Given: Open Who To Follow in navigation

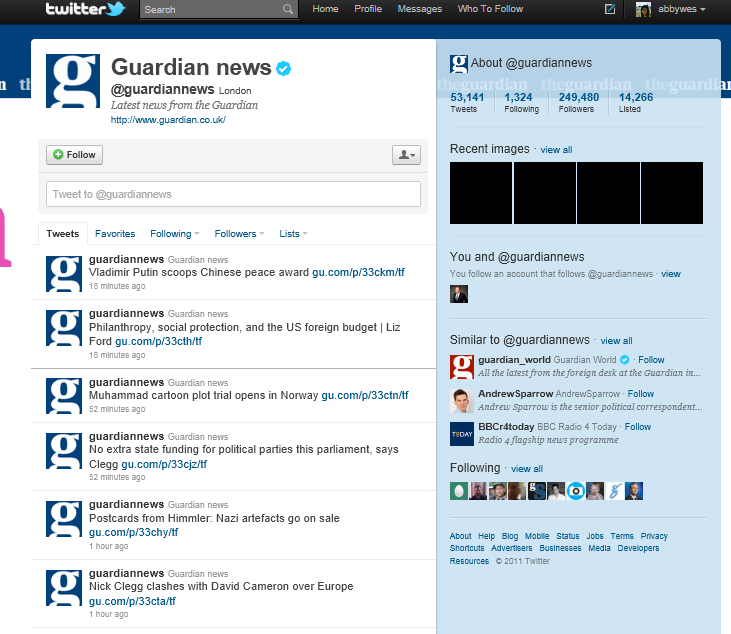Looking at the screenshot, I should (x=490, y=9).
